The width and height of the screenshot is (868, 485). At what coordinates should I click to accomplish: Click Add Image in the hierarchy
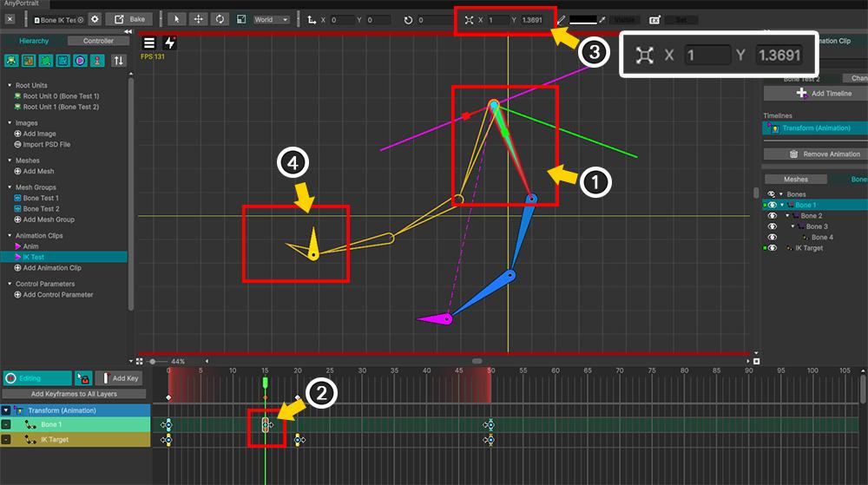pyautogui.click(x=39, y=134)
